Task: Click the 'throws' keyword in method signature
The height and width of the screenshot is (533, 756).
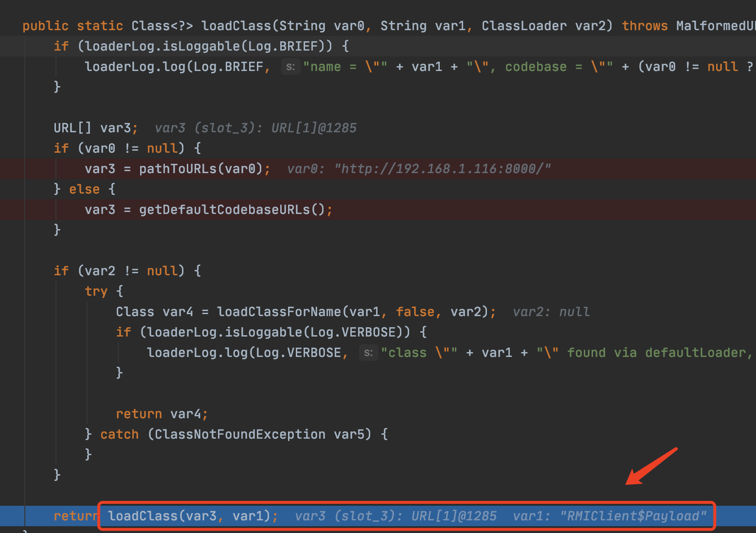Action: (645, 26)
